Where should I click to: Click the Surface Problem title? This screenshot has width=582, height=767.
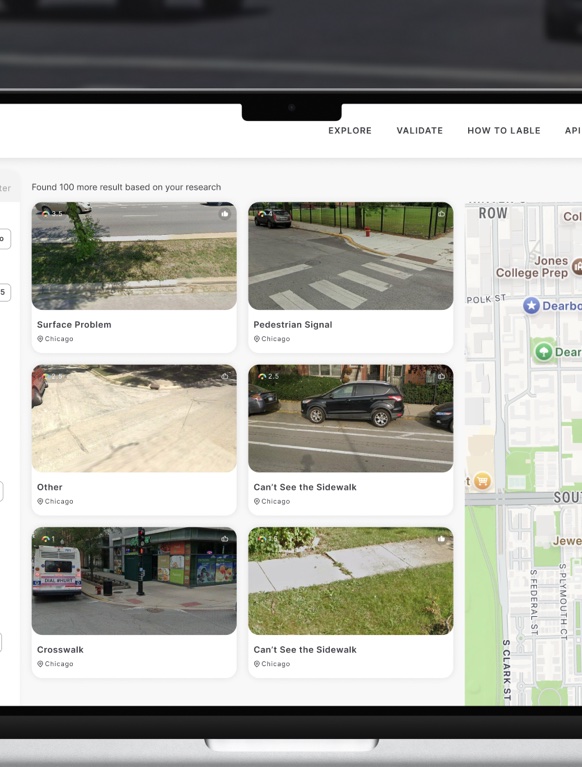tap(74, 324)
